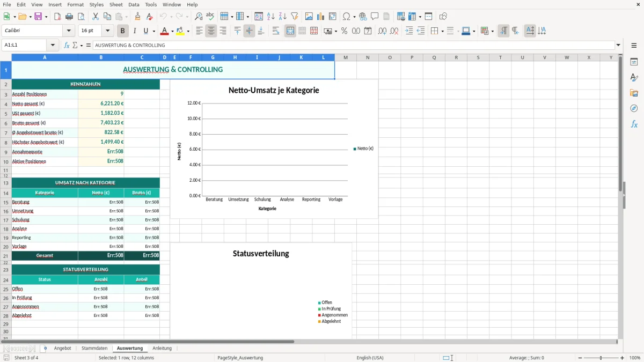644x362 pixels.
Task: Toggle Align Left
Action: [x=199, y=31]
